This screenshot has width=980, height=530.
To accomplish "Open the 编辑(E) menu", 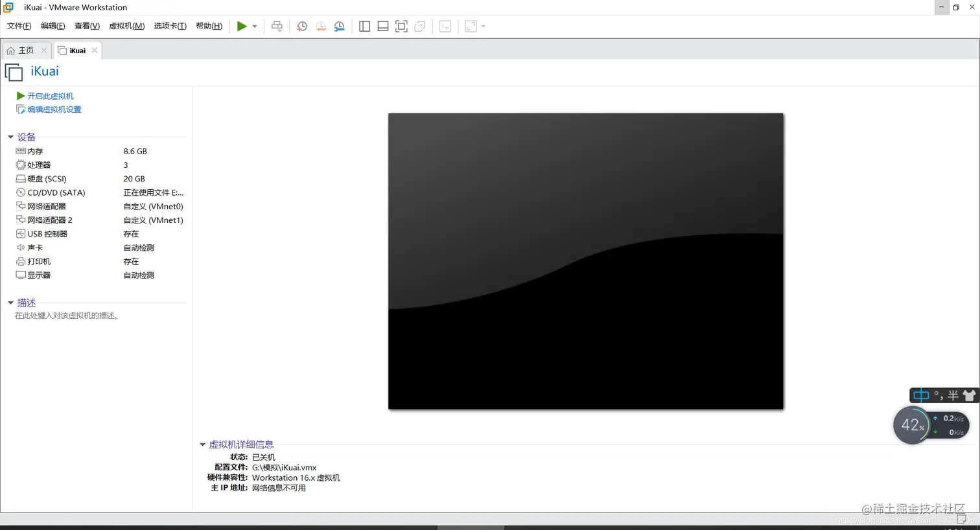I will pyautogui.click(x=52, y=26).
